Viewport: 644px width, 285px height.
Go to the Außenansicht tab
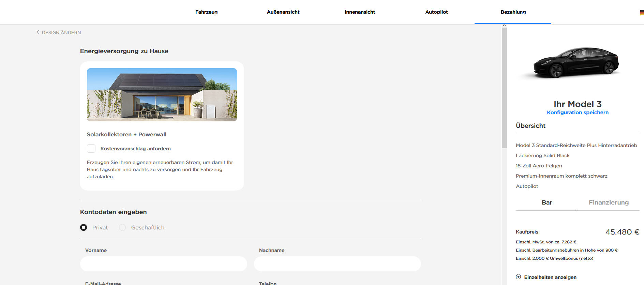(x=283, y=12)
